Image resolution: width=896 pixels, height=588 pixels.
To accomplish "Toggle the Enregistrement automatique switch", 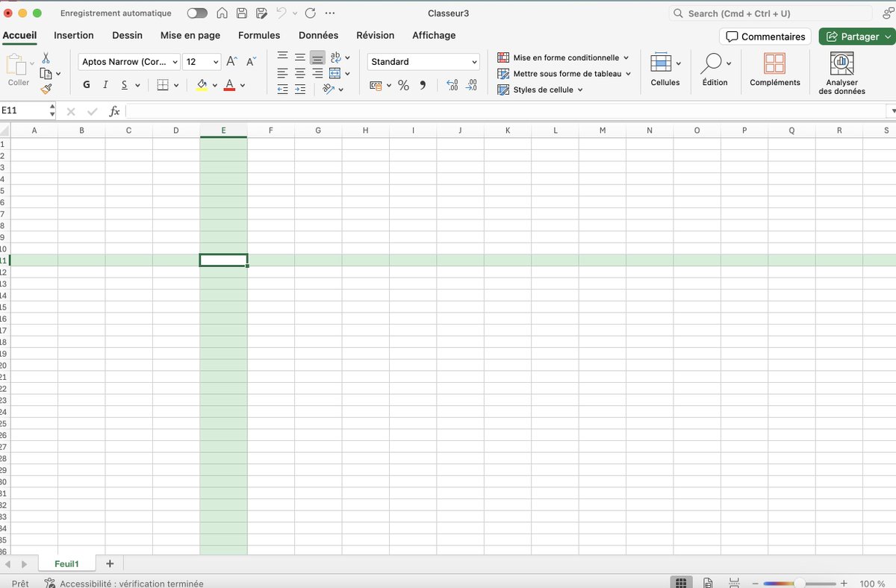I will pyautogui.click(x=197, y=13).
